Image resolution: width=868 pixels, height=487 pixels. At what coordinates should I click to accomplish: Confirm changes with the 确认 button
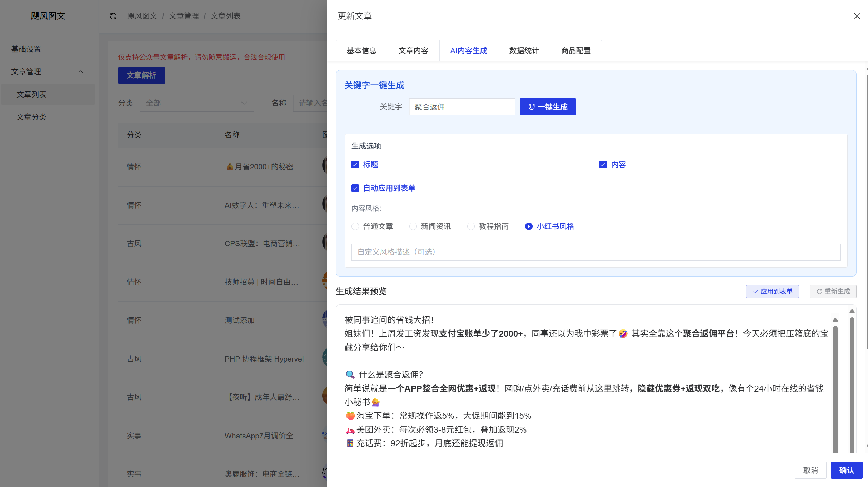point(846,470)
